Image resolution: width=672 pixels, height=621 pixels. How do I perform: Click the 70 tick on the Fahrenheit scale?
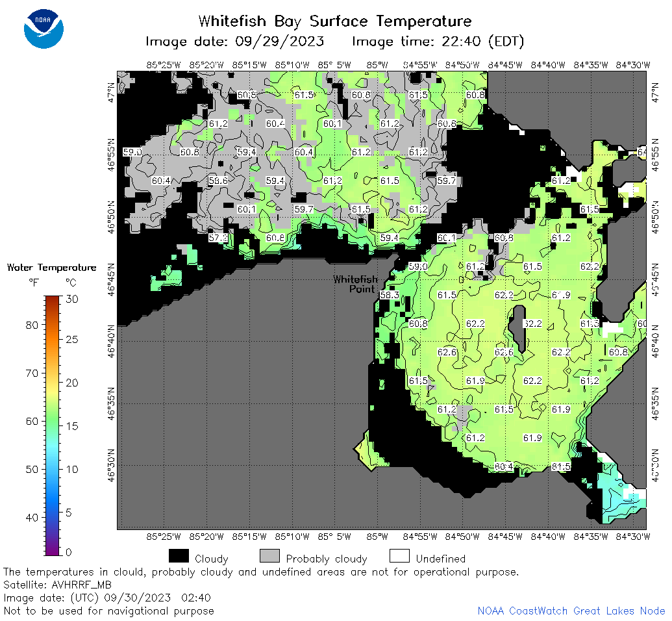32,373
